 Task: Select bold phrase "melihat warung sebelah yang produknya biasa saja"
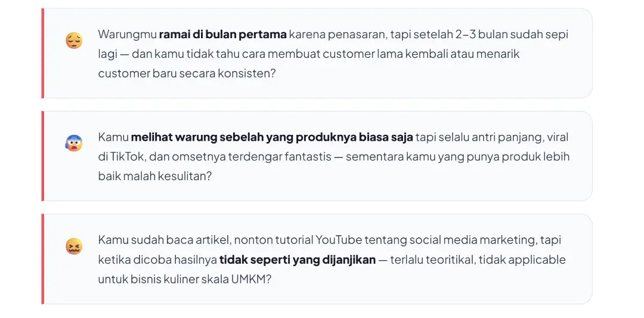[x=272, y=137]
